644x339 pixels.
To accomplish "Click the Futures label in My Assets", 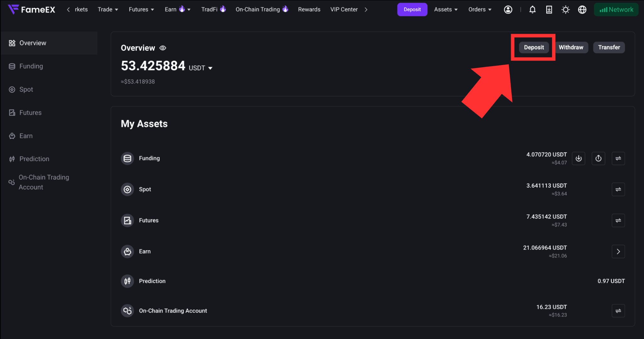I will pos(149,221).
